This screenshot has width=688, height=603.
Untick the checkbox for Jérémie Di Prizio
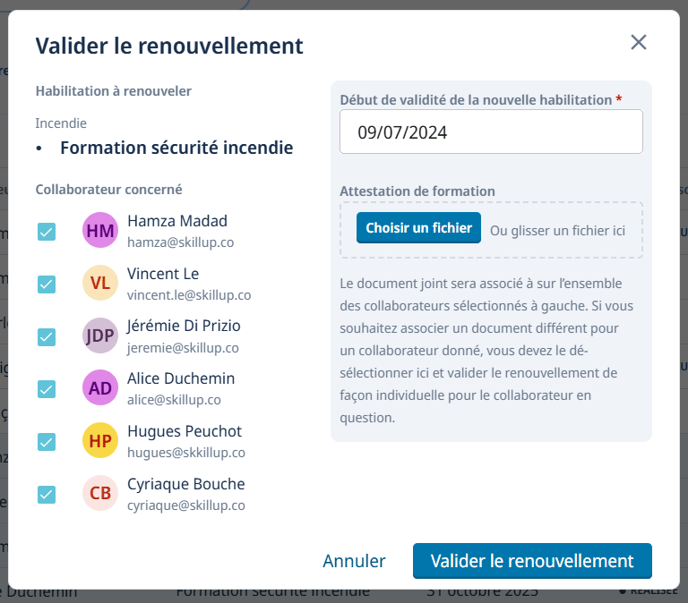[x=46, y=337]
